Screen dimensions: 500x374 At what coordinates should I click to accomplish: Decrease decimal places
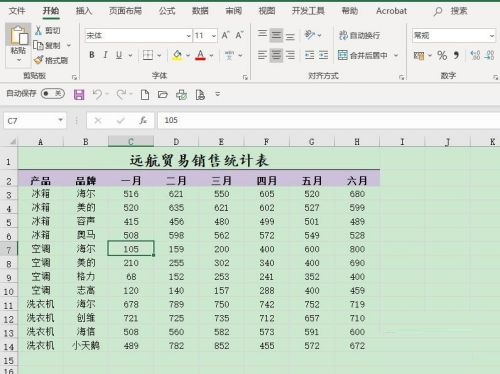click(490, 55)
